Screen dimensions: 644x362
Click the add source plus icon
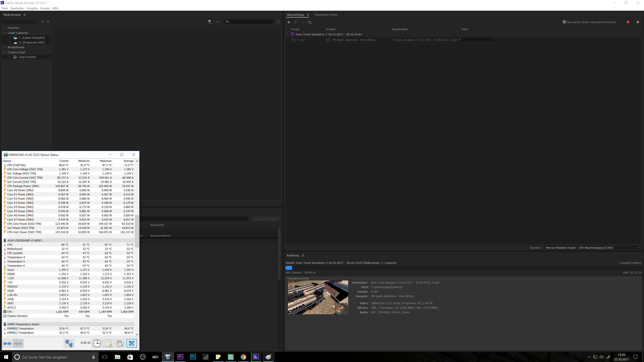click(288, 22)
